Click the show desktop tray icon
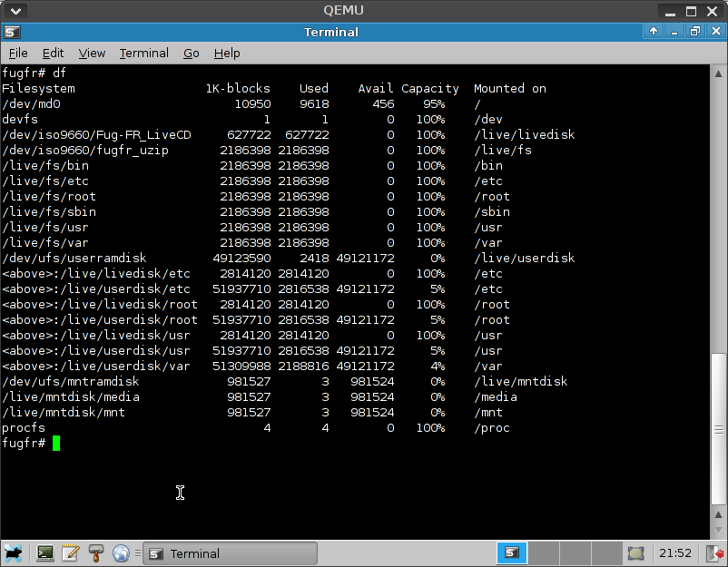Image resolution: width=728 pixels, height=567 pixels. (x=636, y=552)
